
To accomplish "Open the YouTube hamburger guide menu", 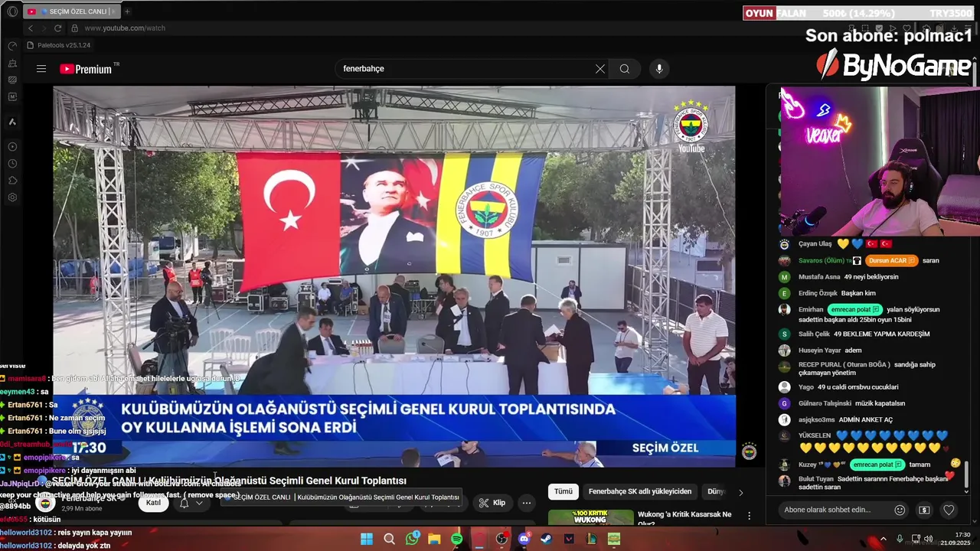I will tap(41, 69).
